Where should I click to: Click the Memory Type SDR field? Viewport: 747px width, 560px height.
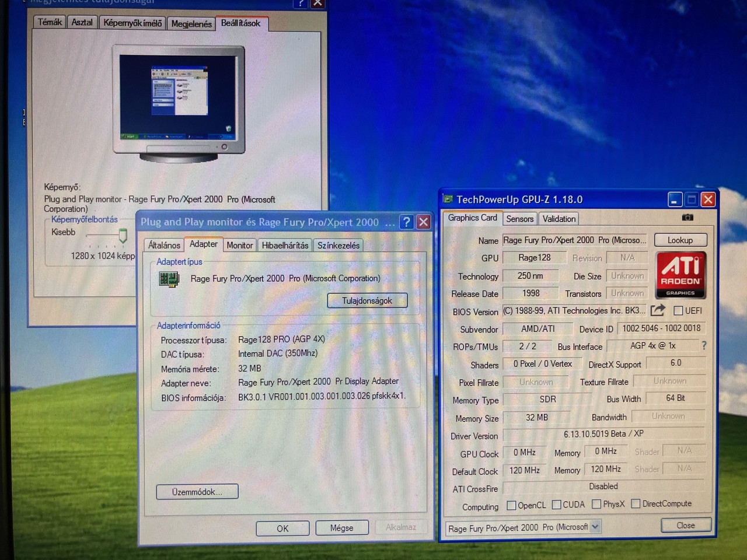point(547,400)
